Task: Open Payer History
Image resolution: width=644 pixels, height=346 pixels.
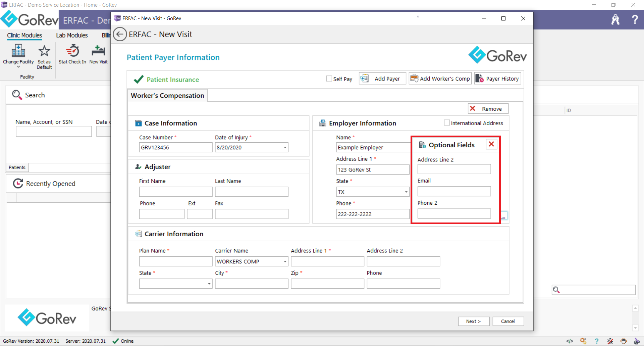Action: (497, 79)
